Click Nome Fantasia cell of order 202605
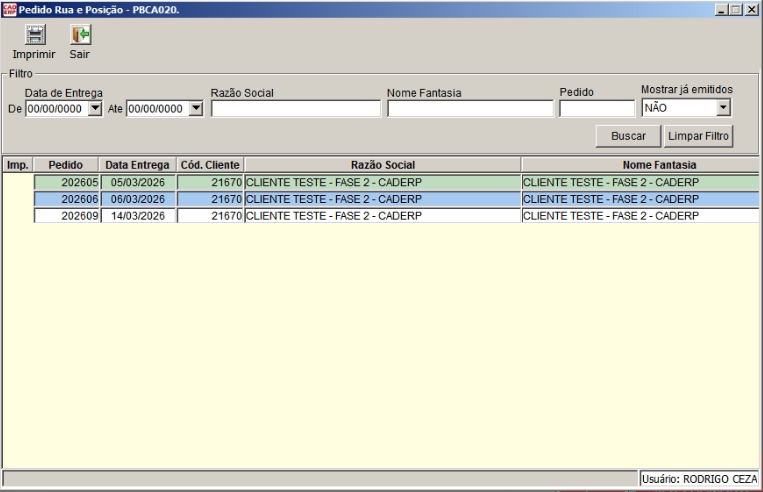This screenshot has height=492, width=763. (x=640, y=182)
